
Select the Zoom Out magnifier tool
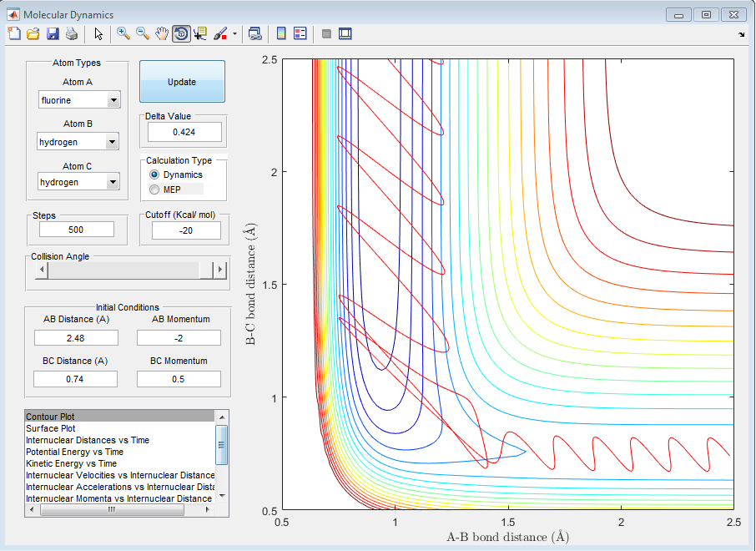point(143,33)
